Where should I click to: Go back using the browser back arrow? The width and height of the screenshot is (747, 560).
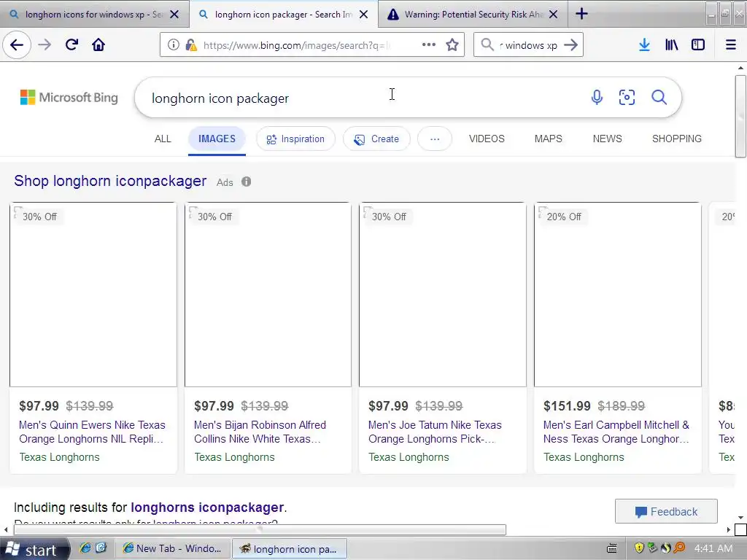17,44
